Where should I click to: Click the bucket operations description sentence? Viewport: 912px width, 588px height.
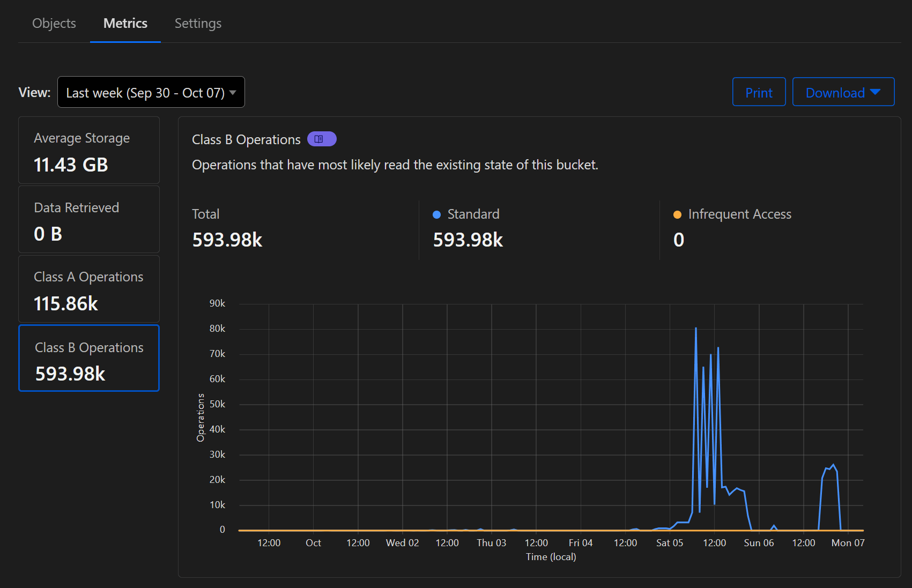[395, 165]
